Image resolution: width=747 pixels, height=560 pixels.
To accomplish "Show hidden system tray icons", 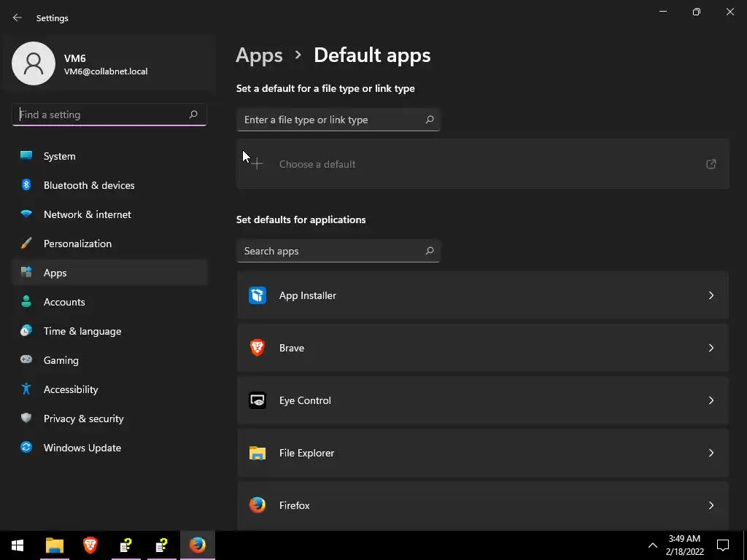I will 653,545.
